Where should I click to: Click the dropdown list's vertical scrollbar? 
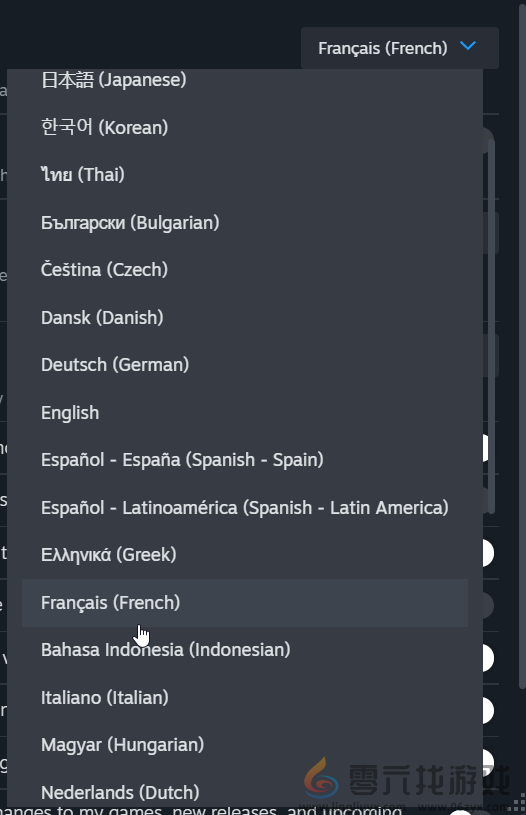[491, 326]
